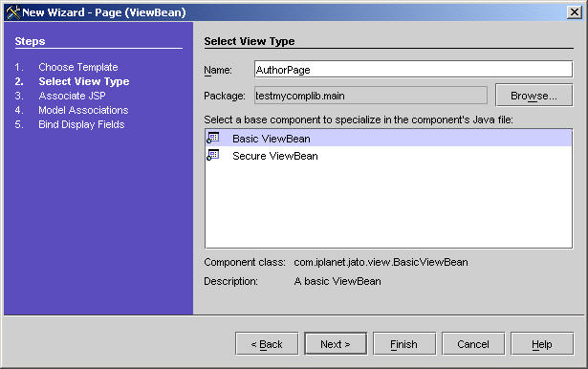Viewport: 588px width, 369px height.
Task: Click the wizard icon in the title bar
Action: click(12, 12)
